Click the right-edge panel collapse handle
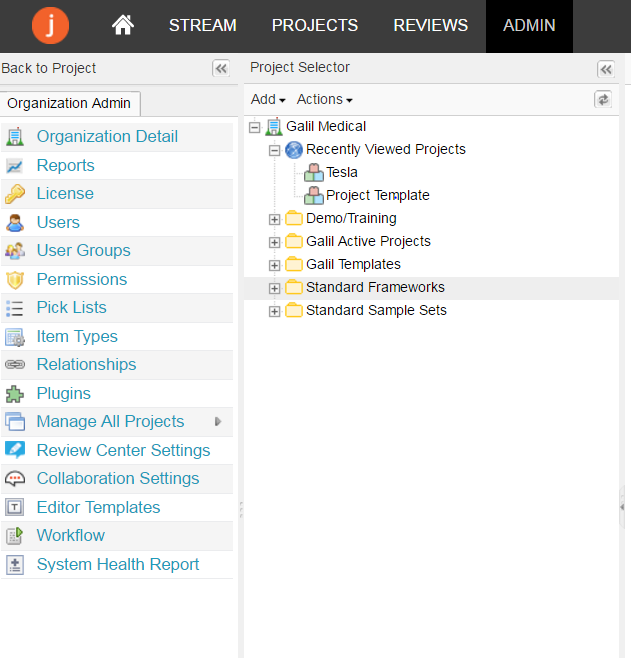The image size is (631, 658). click(622, 507)
